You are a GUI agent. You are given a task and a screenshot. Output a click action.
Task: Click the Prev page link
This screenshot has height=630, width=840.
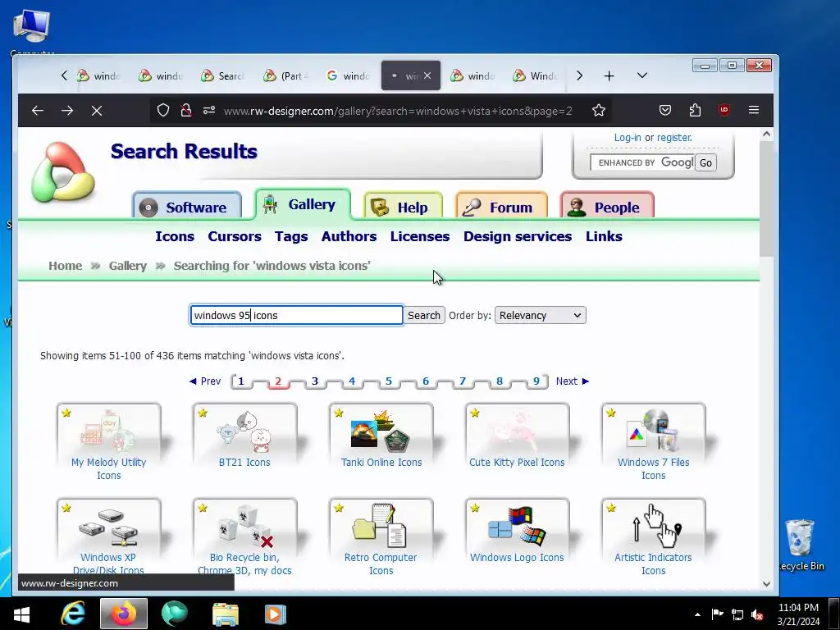(x=205, y=381)
